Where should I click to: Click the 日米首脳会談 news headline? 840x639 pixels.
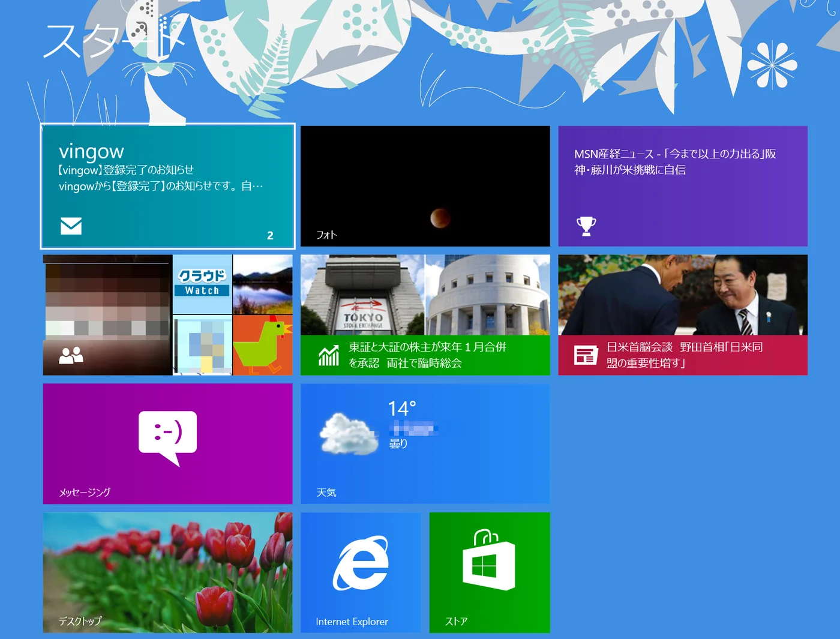pos(685,355)
